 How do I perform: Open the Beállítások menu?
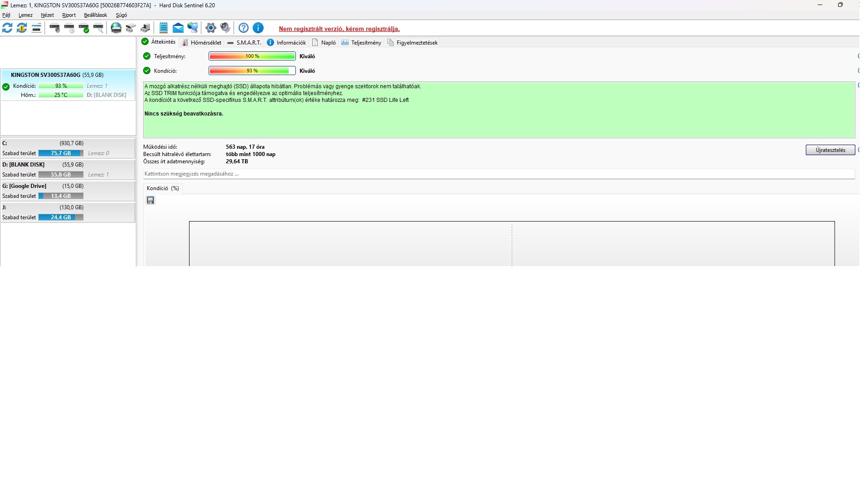coord(95,15)
